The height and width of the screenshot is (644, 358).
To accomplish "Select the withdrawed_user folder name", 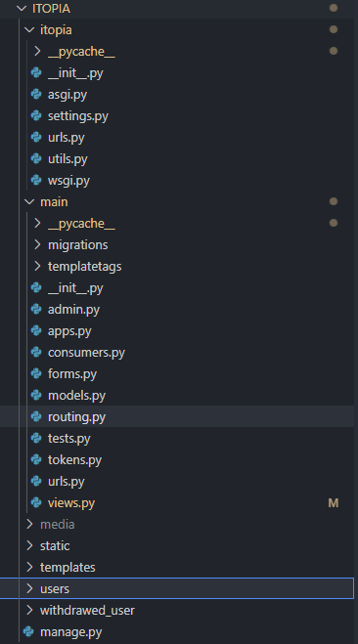I will tap(87, 611).
